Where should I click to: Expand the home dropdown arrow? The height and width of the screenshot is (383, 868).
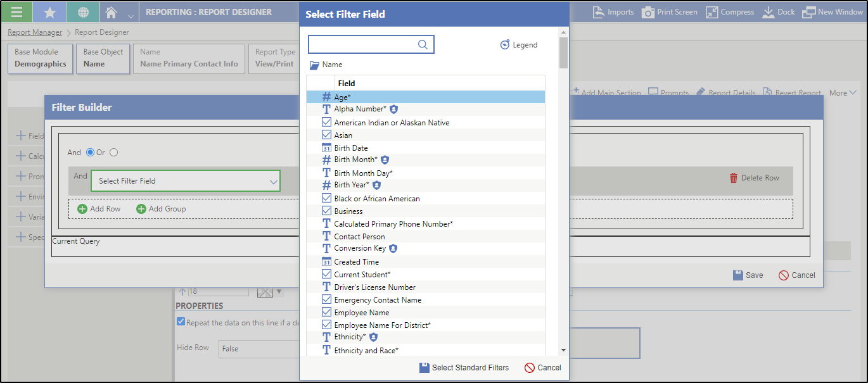[x=131, y=15]
